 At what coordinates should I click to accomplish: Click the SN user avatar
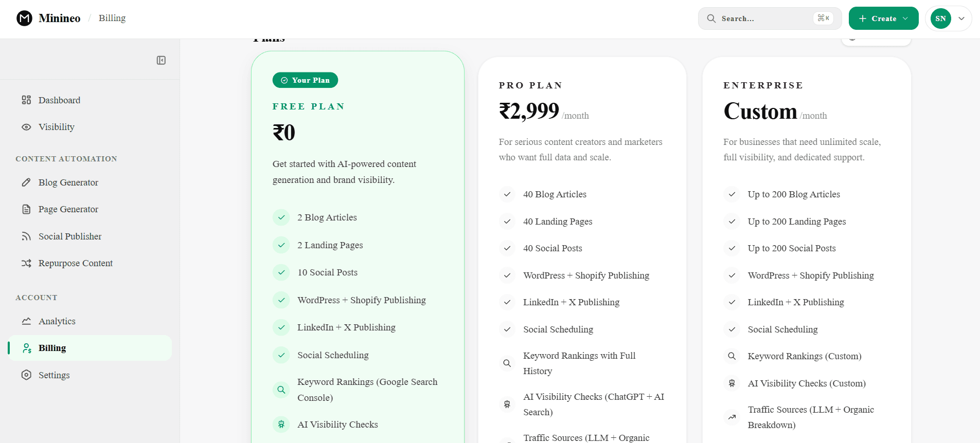click(941, 19)
